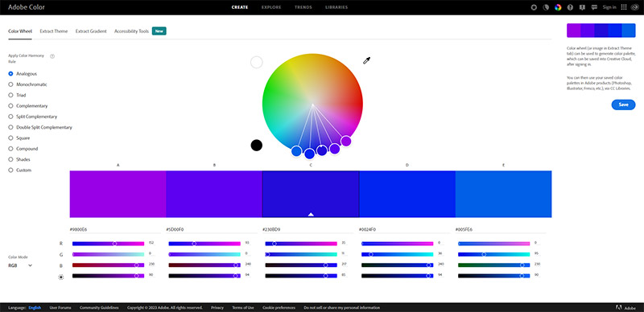Select color swatch E light blue

pyautogui.click(x=504, y=194)
